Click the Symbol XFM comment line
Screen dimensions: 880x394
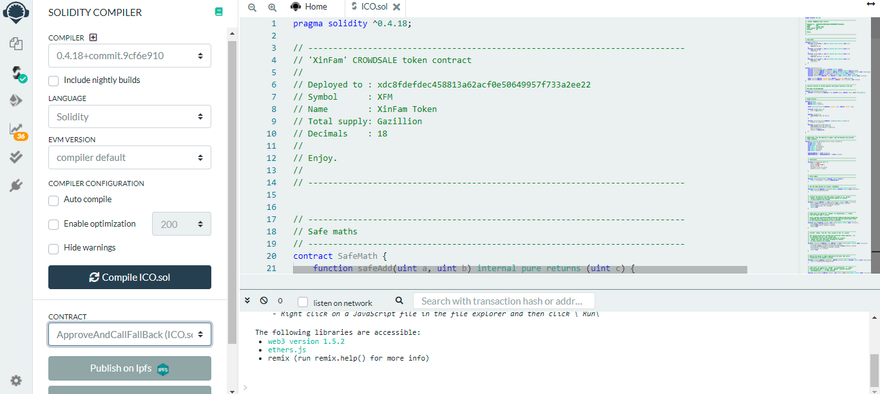tap(342, 97)
